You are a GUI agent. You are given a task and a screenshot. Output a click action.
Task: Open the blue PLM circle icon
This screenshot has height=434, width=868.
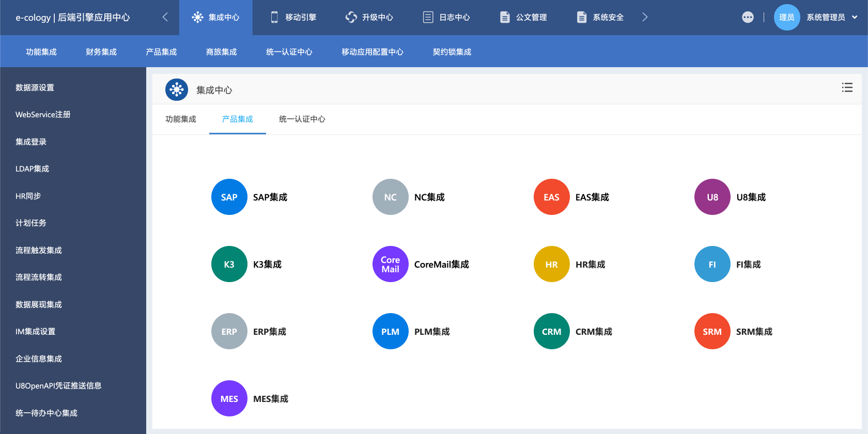pos(391,331)
